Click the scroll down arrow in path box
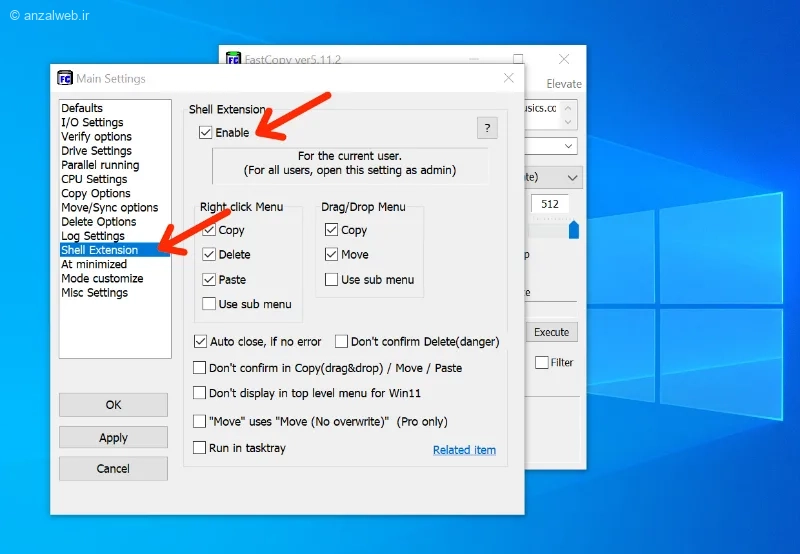Viewport: 800px width, 554px height. pos(568,122)
